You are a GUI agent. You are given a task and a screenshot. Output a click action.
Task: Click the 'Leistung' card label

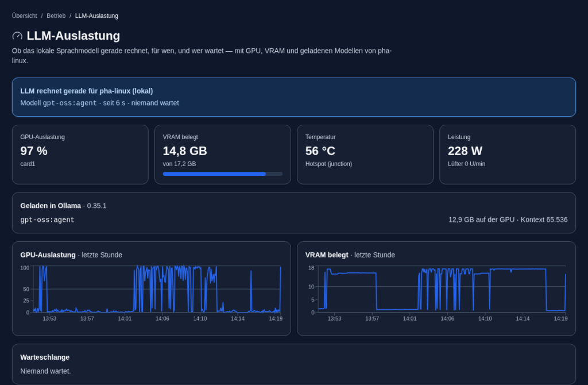pos(459,137)
